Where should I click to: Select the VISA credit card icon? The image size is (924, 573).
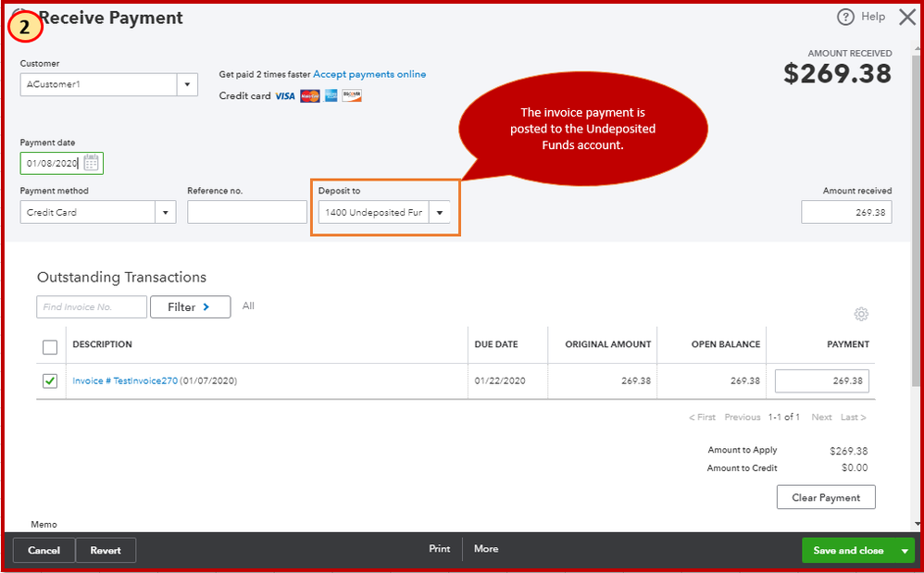(x=284, y=95)
